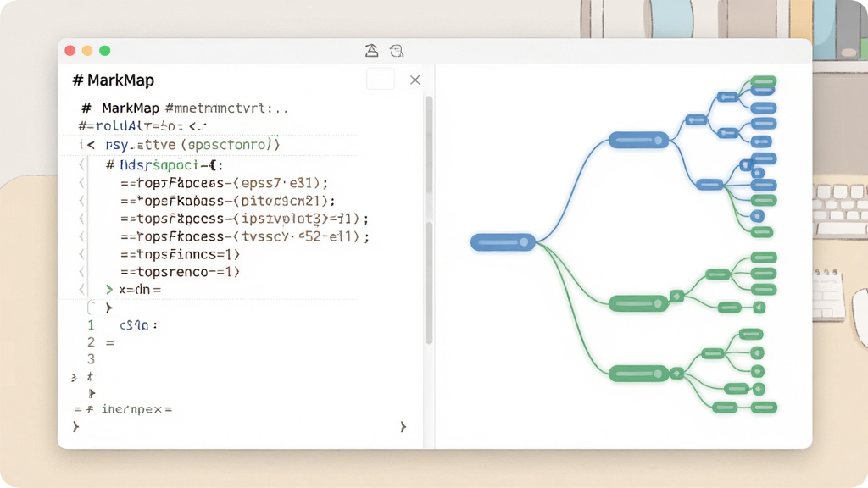Viewport: 868px width, 488px height.
Task: Collapse the middle green branch node circle
Action: click(x=658, y=303)
